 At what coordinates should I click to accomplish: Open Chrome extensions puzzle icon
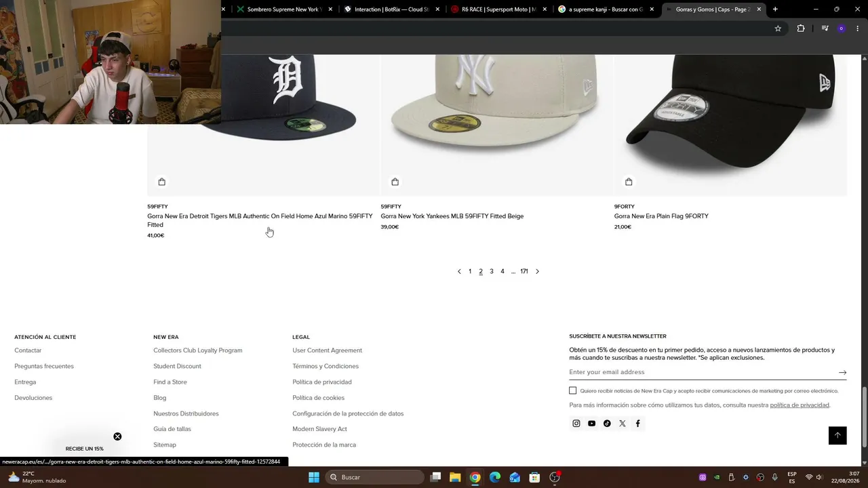pos(801,28)
